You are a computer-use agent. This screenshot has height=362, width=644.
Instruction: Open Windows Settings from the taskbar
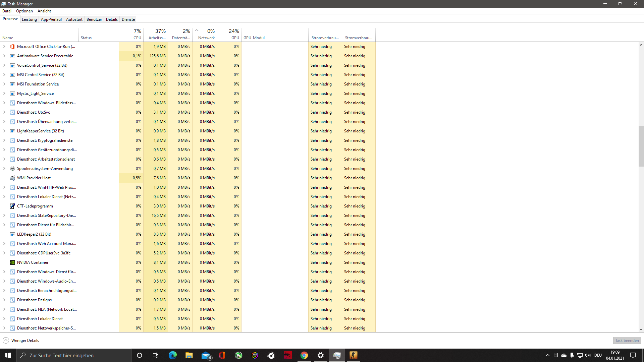tap(320, 355)
